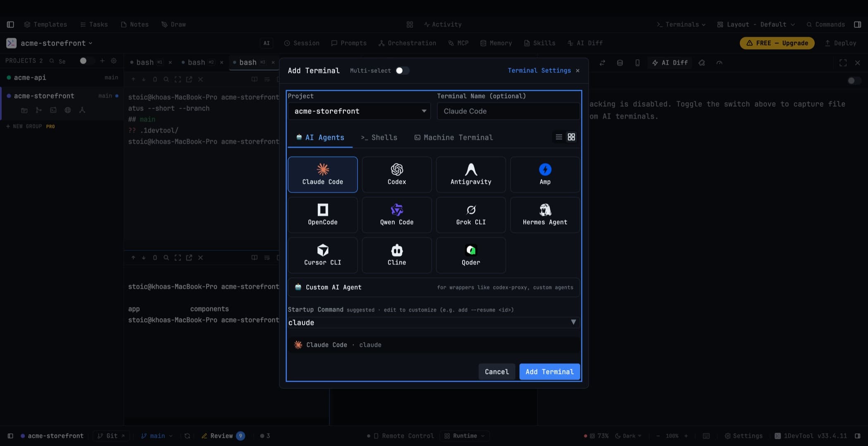This screenshot has width=868, height=446.
Task: Choose the Antigravity agent card
Action: tap(471, 175)
